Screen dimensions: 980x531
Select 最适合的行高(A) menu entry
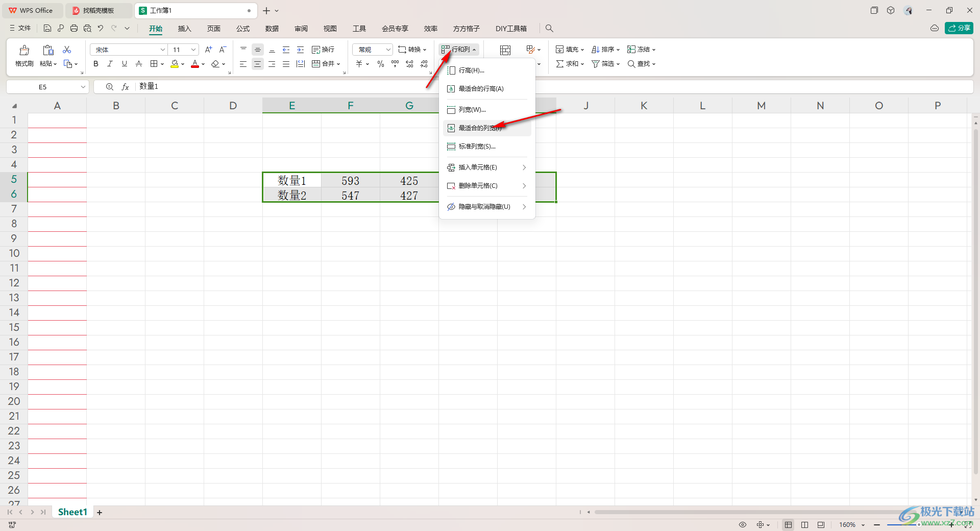click(x=487, y=89)
